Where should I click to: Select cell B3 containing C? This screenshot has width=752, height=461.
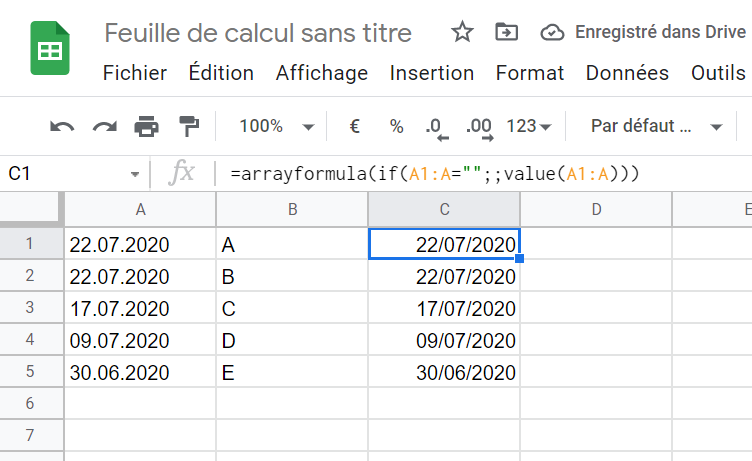(292, 307)
